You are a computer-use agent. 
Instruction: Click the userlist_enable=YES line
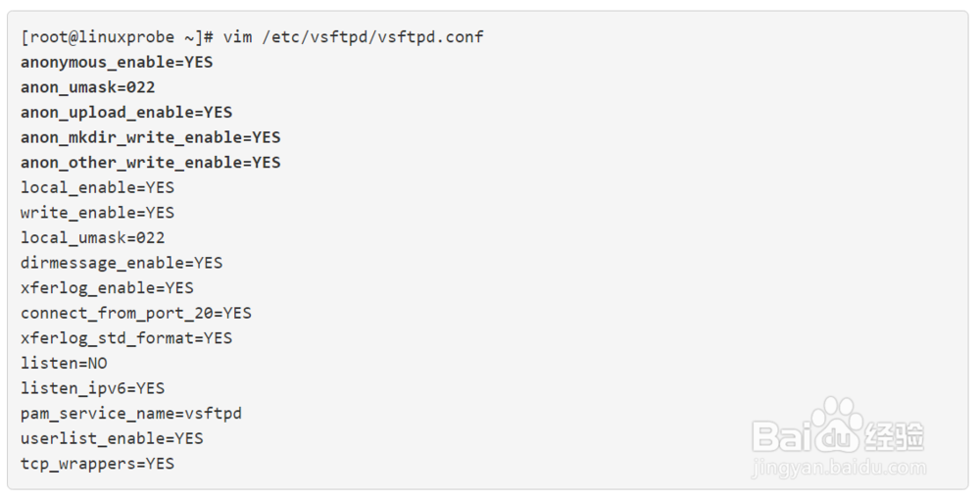pos(112,438)
